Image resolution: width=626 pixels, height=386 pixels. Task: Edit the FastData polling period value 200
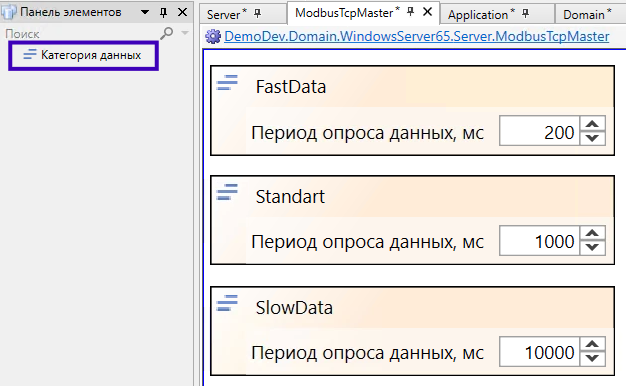coord(539,131)
